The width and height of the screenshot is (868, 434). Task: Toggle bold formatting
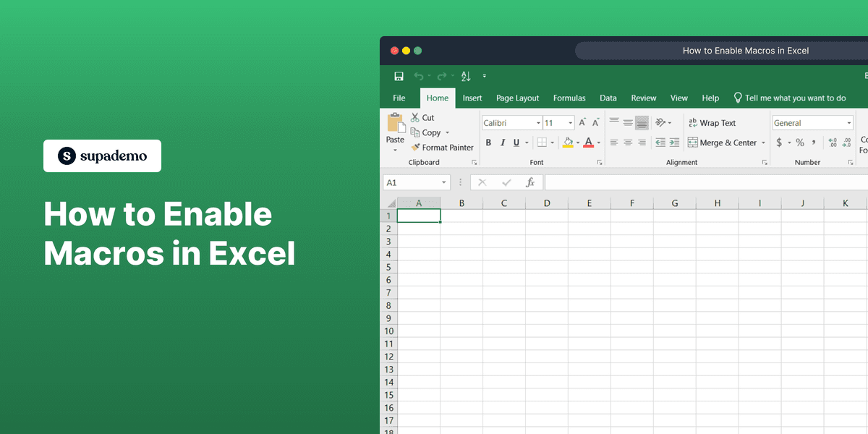[x=488, y=142]
